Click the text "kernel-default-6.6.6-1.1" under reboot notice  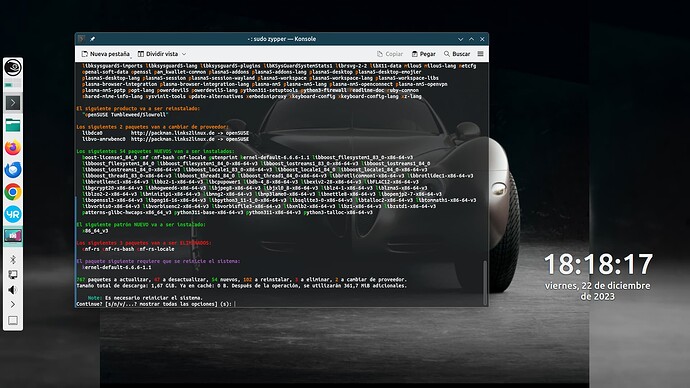pos(117,267)
